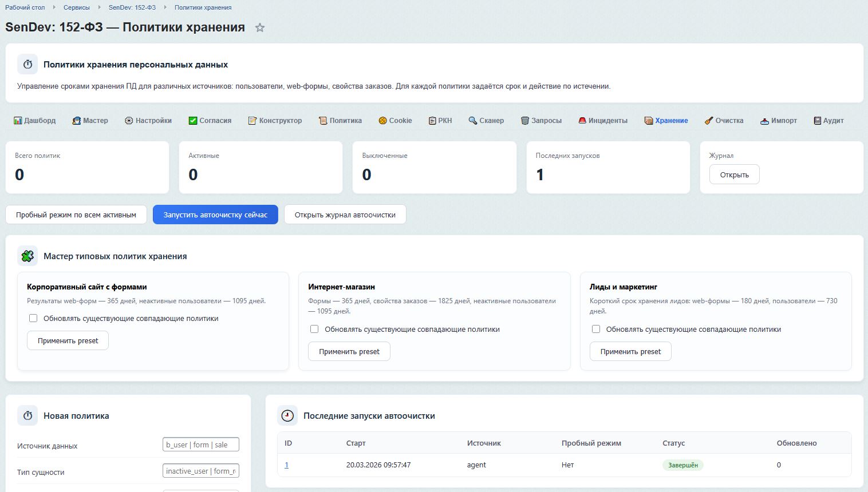Open the Тип сущности selector

200,470
